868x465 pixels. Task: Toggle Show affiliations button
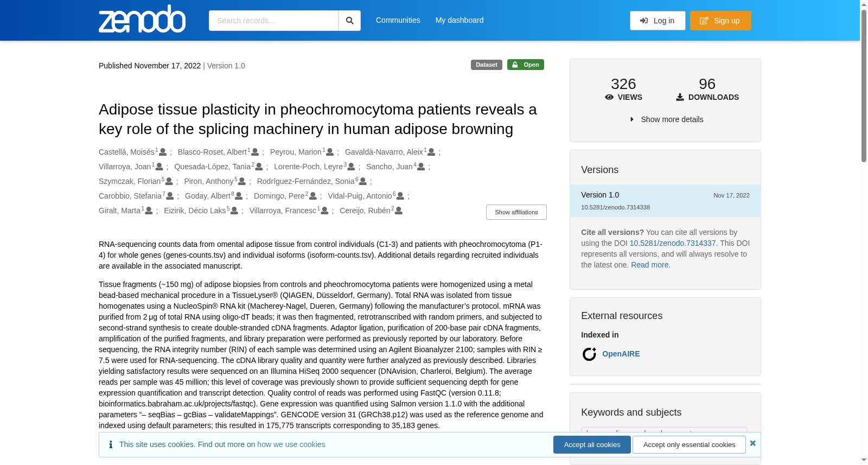(516, 212)
